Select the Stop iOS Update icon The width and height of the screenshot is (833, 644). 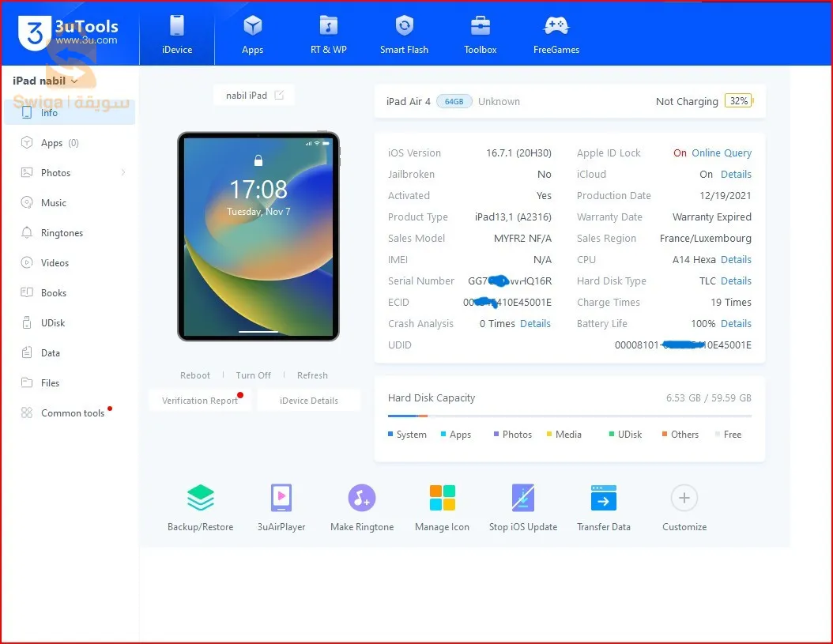click(522, 499)
